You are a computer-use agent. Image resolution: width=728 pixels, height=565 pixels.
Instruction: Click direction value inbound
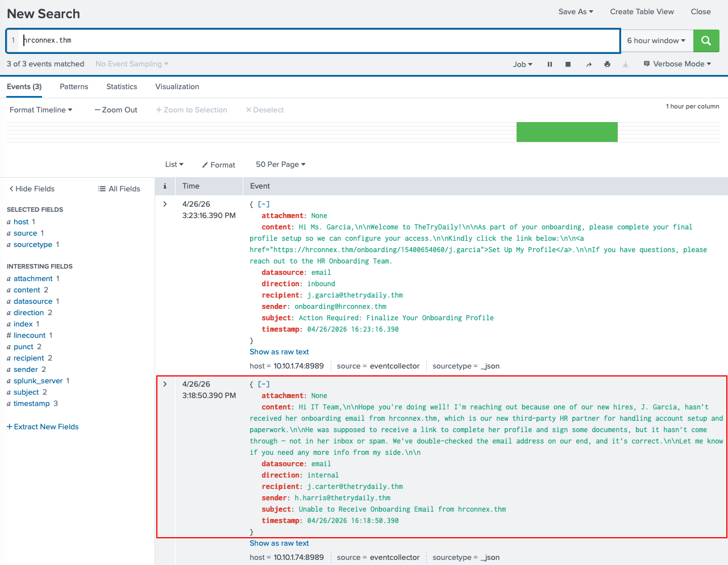321,283
